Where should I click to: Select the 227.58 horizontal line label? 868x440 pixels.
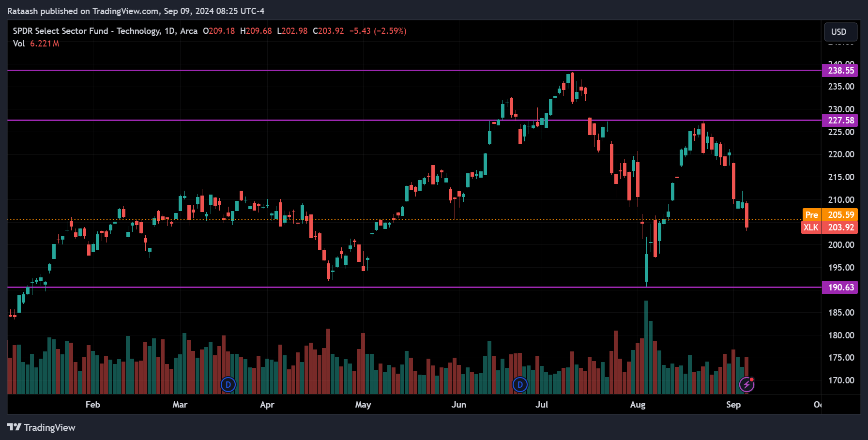click(840, 121)
